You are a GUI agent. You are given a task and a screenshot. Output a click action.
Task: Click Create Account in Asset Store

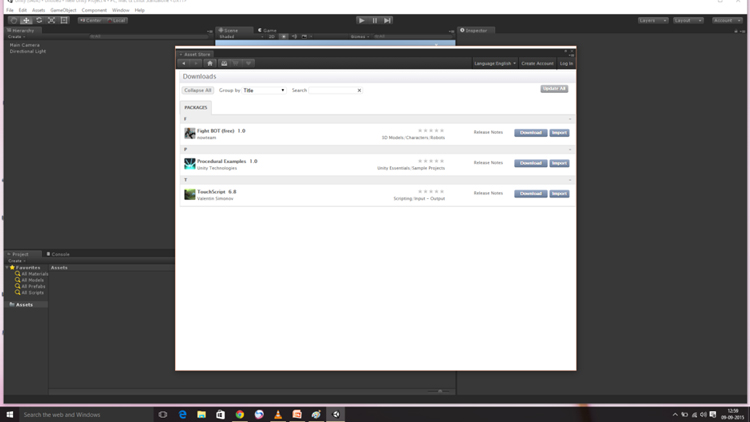pyautogui.click(x=537, y=63)
